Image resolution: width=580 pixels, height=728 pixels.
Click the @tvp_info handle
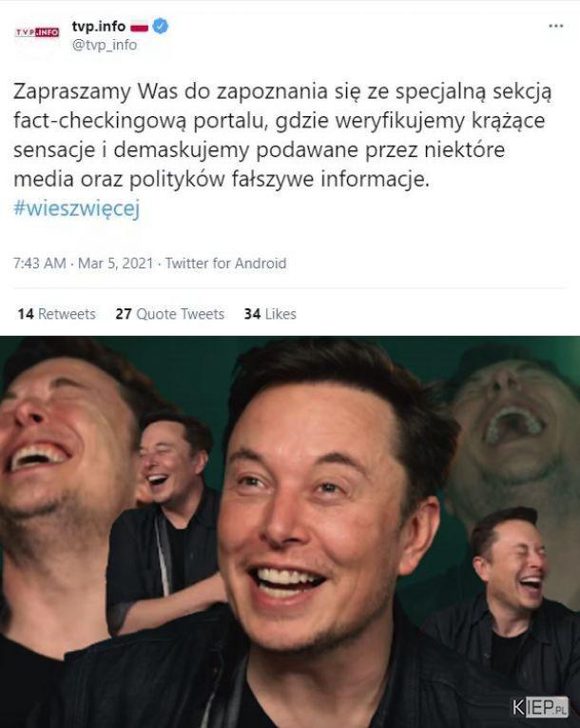pyautogui.click(x=105, y=45)
